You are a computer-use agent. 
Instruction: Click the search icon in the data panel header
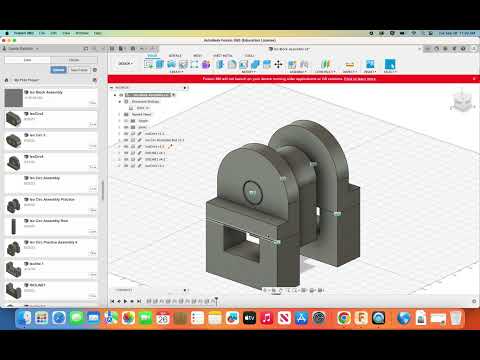[x=94, y=49]
